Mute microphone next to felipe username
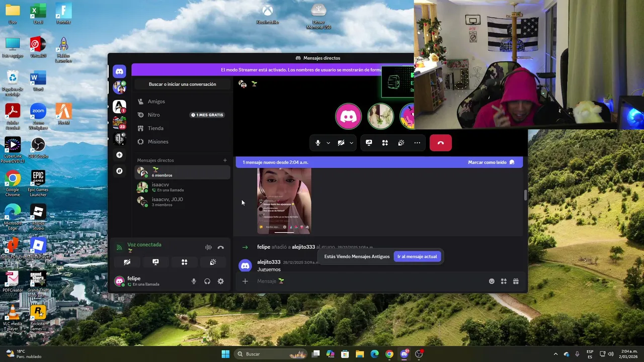 [x=194, y=281]
